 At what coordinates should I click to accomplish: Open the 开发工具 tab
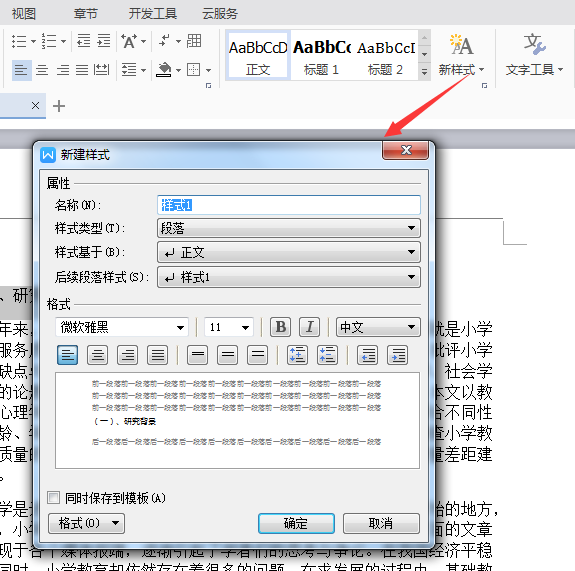(x=153, y=14)
